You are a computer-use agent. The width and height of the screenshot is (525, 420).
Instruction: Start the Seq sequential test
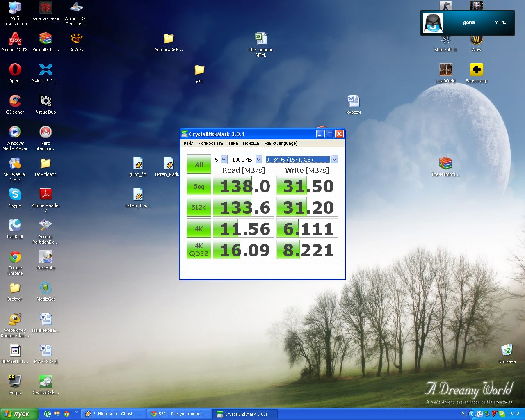coord(199,186)
